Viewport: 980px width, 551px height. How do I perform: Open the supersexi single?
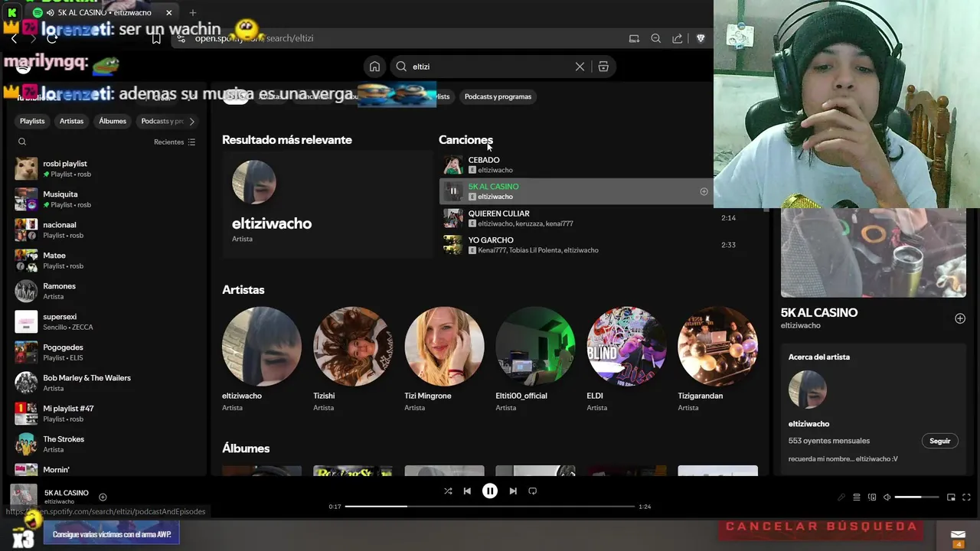tap(105, 321)
